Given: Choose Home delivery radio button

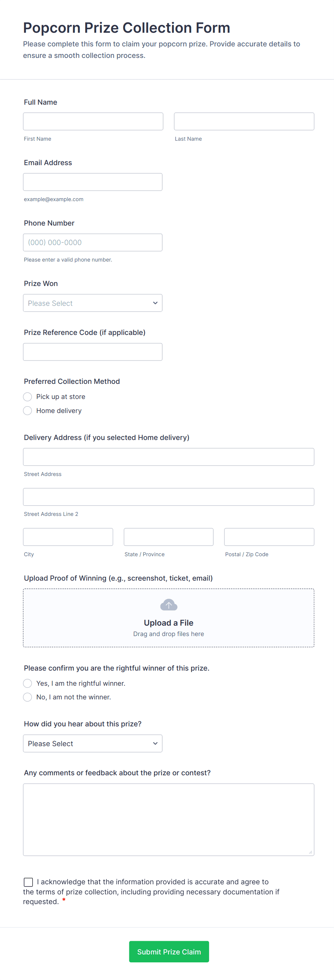Looking at the screenshot, I should click(x=27, y=411).
